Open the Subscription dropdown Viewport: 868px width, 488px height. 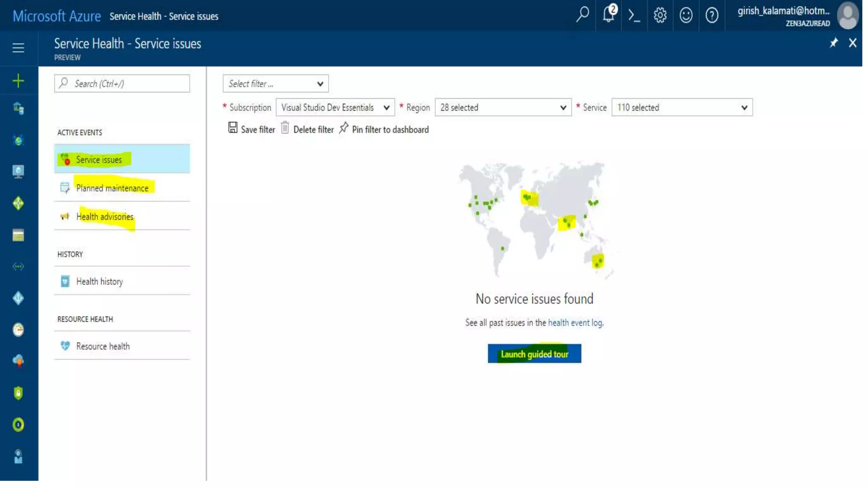click(335, 108)
